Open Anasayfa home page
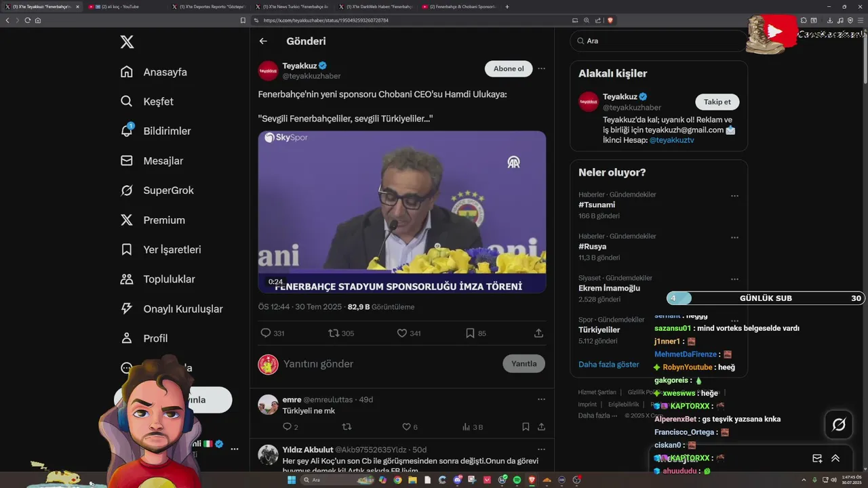Image resolution: width=868 pixels, height=488 pixels. click(154, 72)
